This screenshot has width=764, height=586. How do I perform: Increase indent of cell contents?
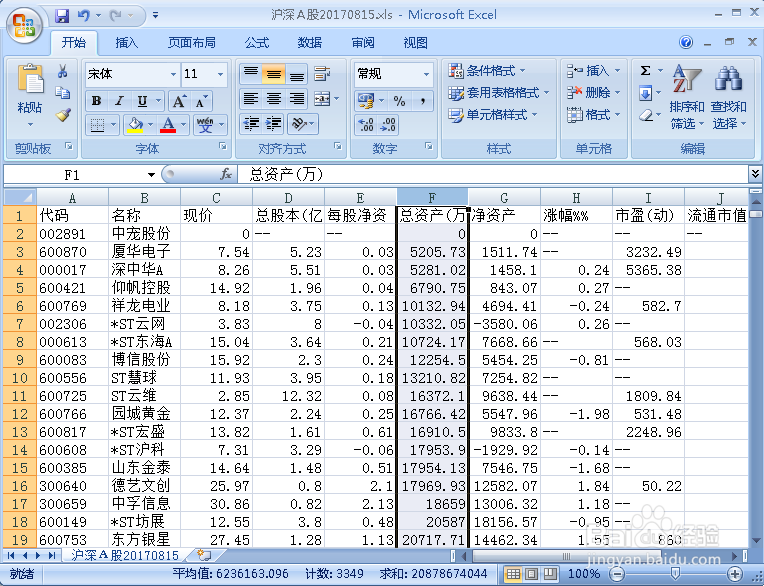275,124
